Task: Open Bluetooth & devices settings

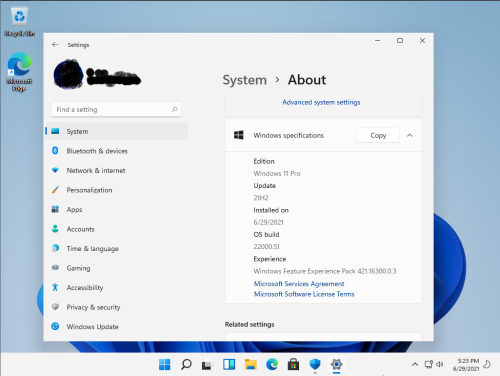Action: pyautogui.click(x=116, y=151)
